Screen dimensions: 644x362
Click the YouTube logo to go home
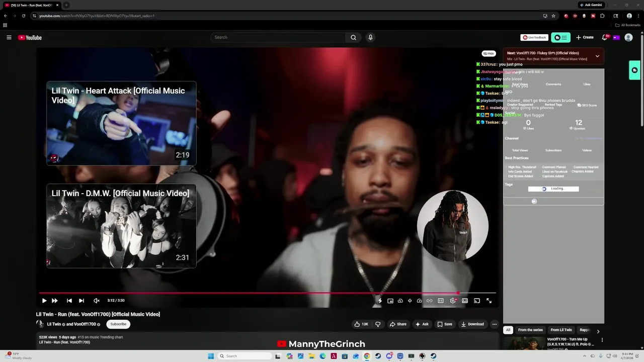click(30, 38)
